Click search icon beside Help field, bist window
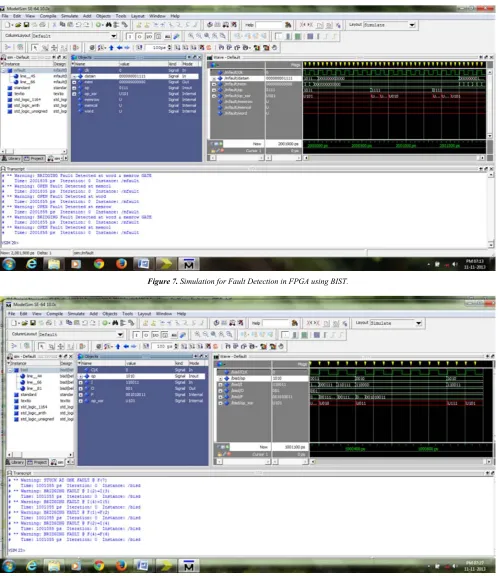498x576 pixels. 294,323
